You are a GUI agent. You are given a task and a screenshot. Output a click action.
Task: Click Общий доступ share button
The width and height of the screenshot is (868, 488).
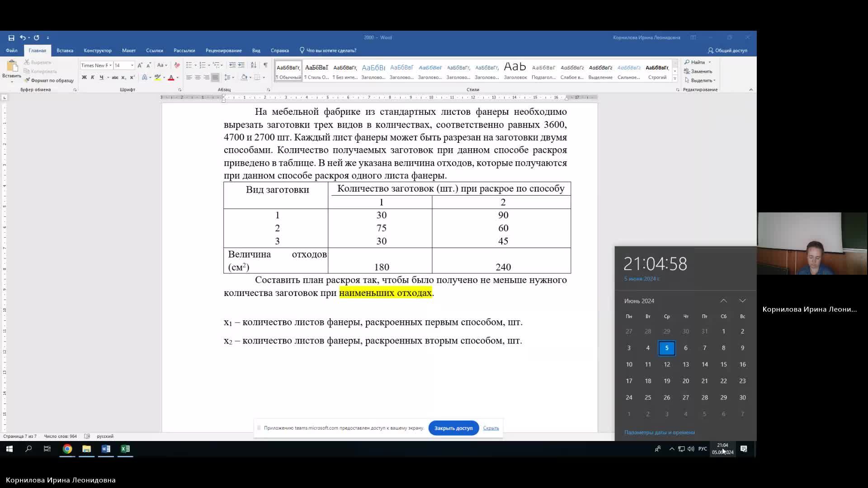point(727,51)
